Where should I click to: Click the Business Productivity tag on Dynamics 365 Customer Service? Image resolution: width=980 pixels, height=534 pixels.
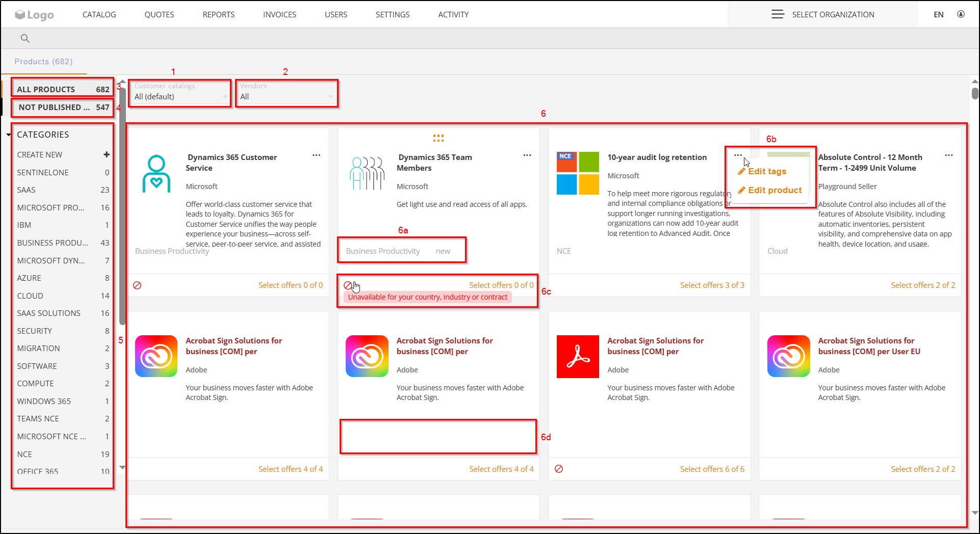pos(172,251)
